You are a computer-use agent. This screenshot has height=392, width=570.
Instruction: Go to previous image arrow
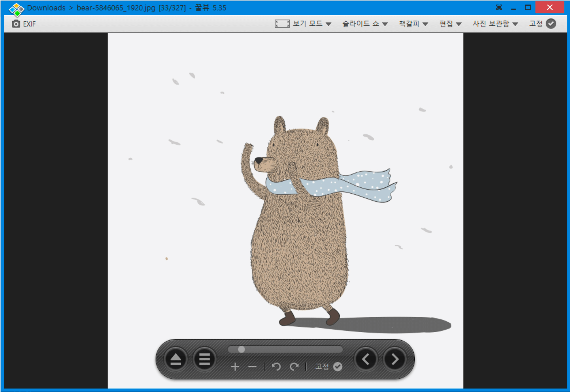pyautogui.click(x=366, y=359)
